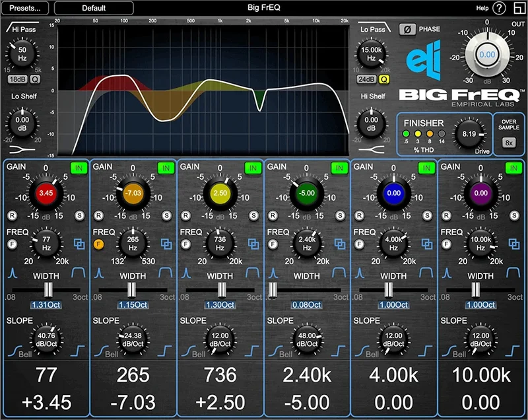Click the Lo Pass 15.00k Hz knob

point(372,54)
